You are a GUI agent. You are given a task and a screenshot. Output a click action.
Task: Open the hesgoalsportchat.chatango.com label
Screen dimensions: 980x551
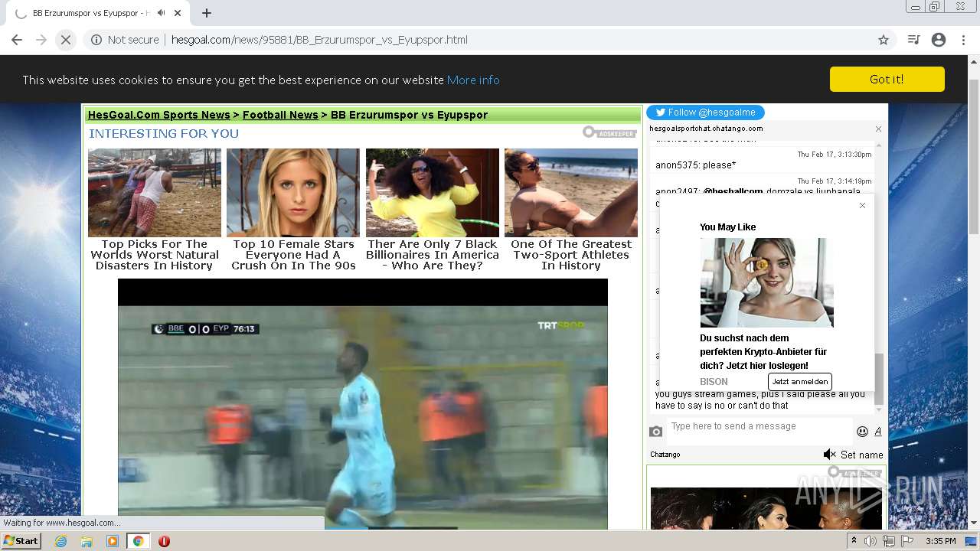(x=706, y=129)
